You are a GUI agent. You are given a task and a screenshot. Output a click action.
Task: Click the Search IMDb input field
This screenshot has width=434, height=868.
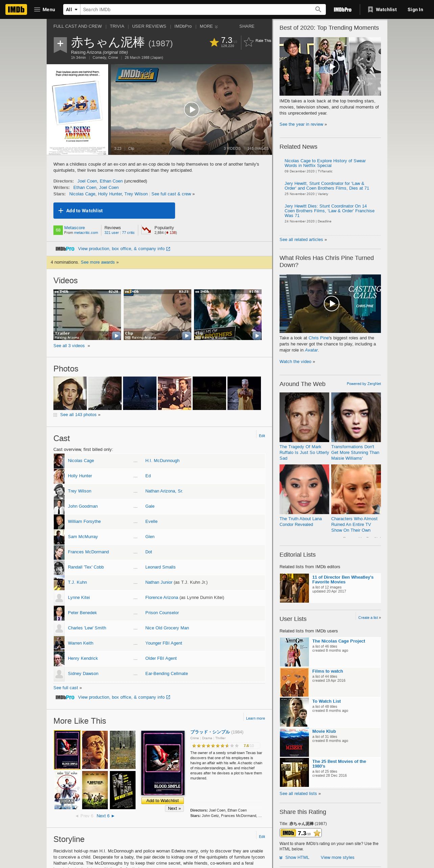198,9
